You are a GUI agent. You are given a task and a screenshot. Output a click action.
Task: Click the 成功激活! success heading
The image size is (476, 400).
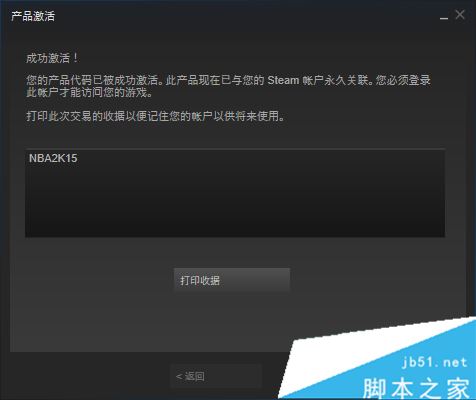point(52,58)
